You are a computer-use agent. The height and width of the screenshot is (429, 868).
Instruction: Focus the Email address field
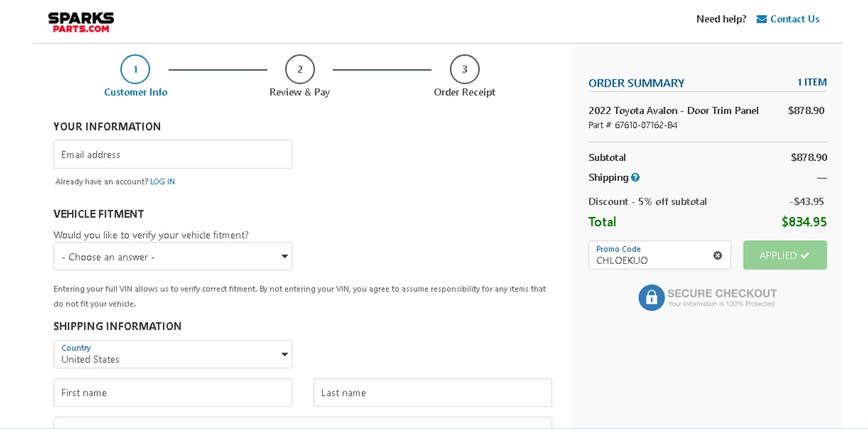[x=173, y=154]
